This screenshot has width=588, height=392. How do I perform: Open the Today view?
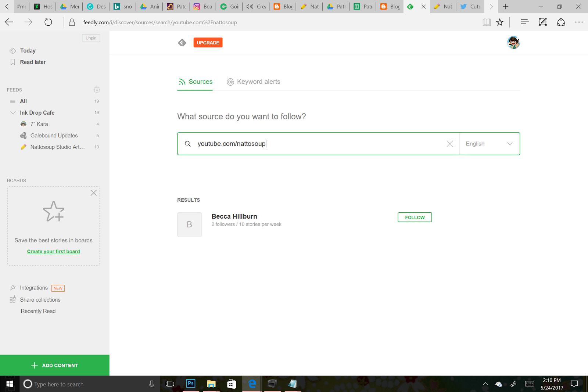coord(28,51)
